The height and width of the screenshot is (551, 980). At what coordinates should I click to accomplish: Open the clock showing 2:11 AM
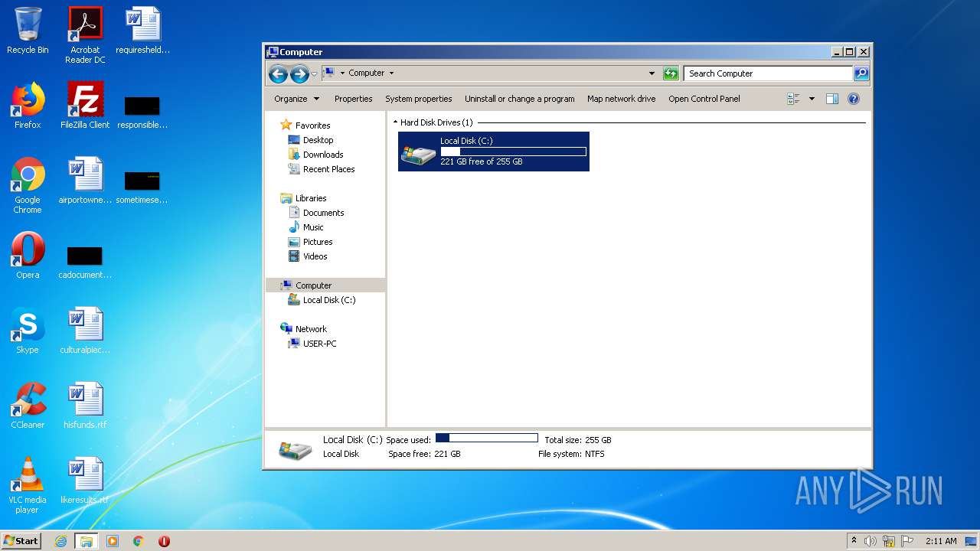[941, 541]
